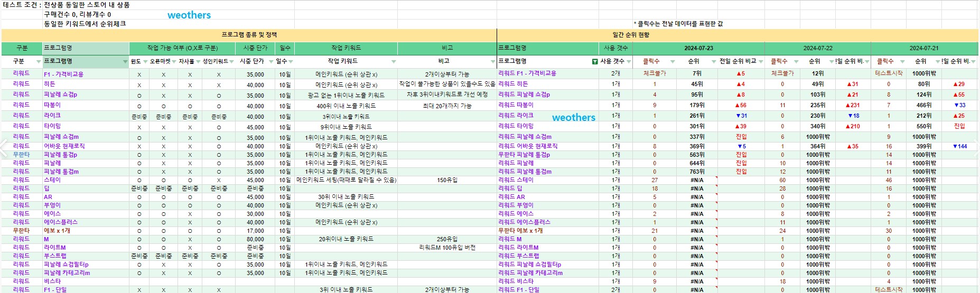Open the 구분 column filter dropdown

(x=39, y=62)
